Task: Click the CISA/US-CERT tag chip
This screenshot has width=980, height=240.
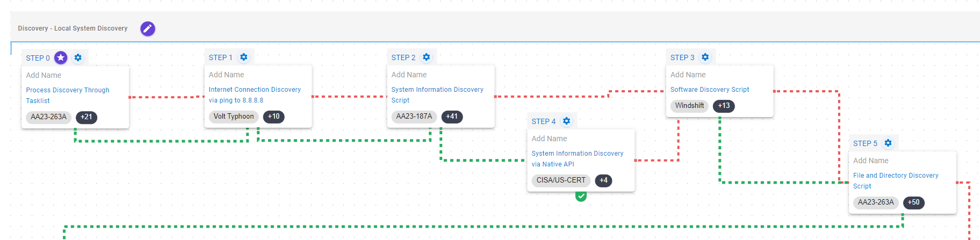Action: [x=561, y=180]
